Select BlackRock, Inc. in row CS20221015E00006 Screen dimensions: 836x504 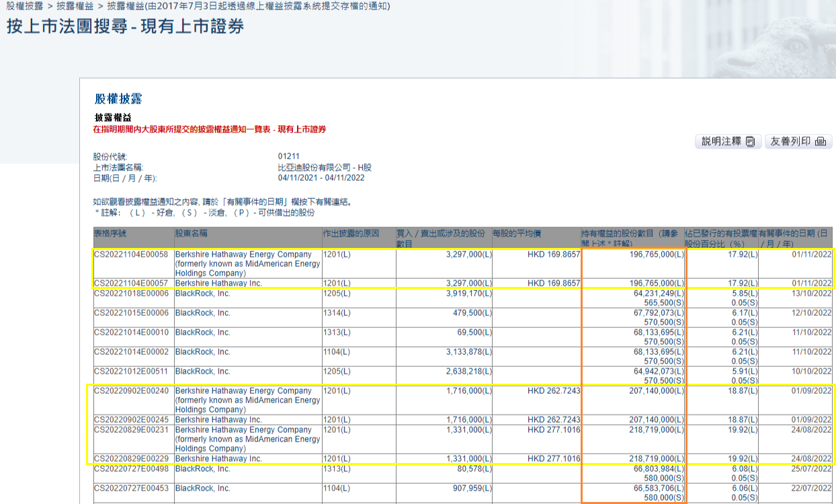202,313
